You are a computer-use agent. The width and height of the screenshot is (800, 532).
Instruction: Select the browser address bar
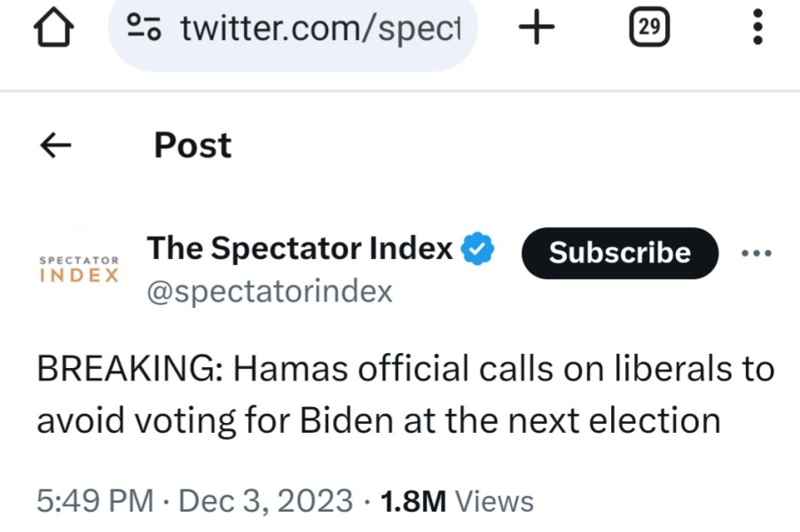tap(293, 27)
